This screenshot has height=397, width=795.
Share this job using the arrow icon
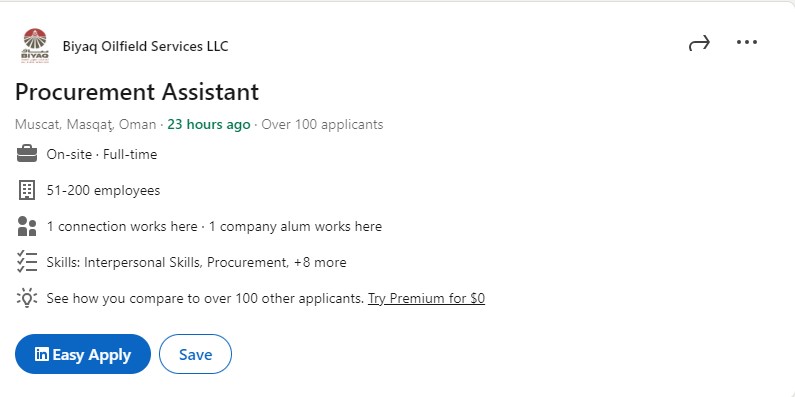tap(699, 43)
